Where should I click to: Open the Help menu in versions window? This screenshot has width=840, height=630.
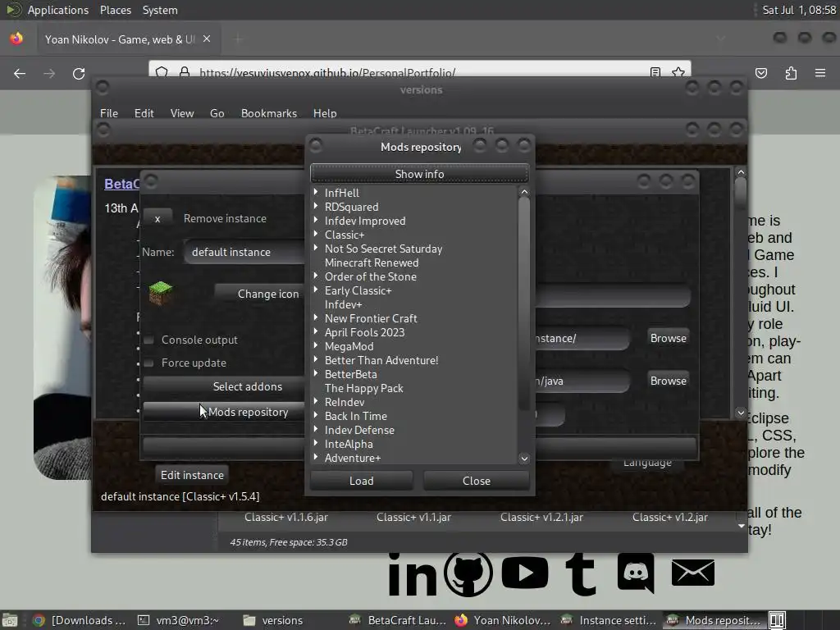click(x=325, y=113)
